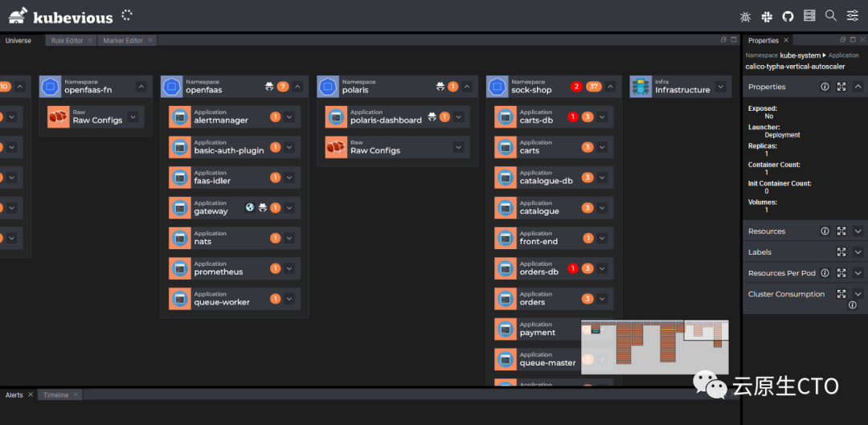Expand the polaris-dashboard application

point(458,116)
